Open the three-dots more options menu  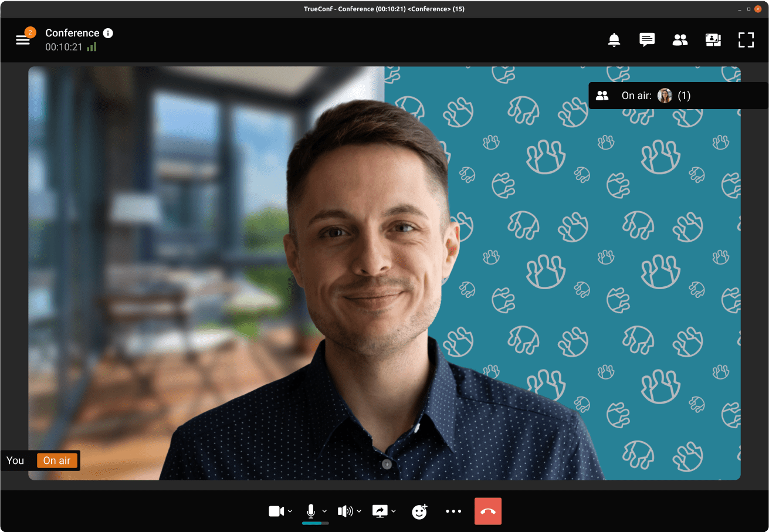click(453, 511)
